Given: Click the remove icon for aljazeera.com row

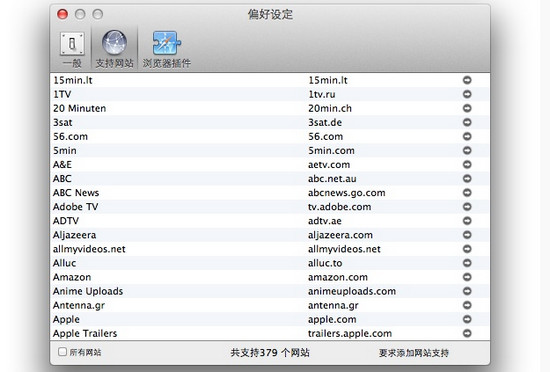Looking at the screenshot, I should [x=467, y=235].
